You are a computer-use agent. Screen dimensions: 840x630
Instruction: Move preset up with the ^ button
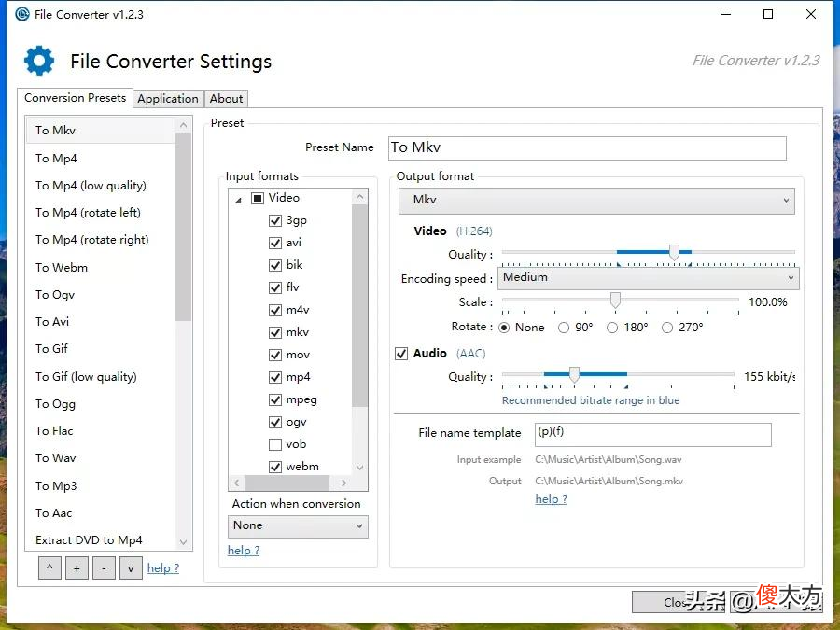[x=49, y=567]
